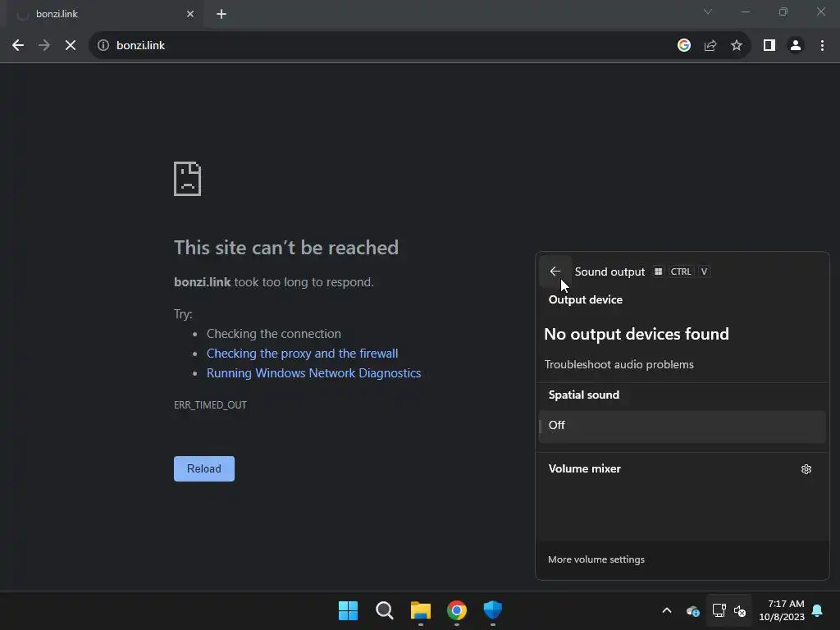Open Running Windows Network Diagnostics link
Screen dimensions: 840x630
click(314, 373)
